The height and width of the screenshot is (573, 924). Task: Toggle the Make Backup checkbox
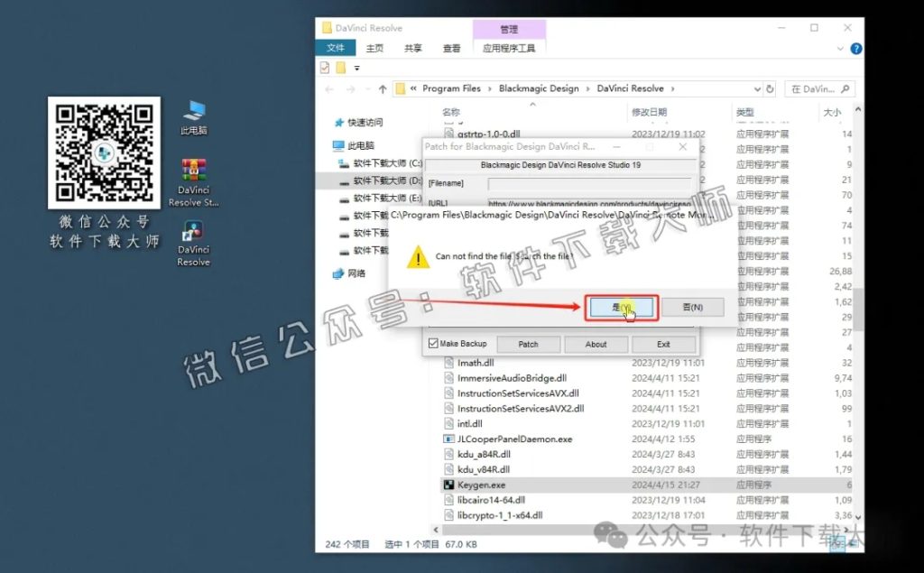433,344
